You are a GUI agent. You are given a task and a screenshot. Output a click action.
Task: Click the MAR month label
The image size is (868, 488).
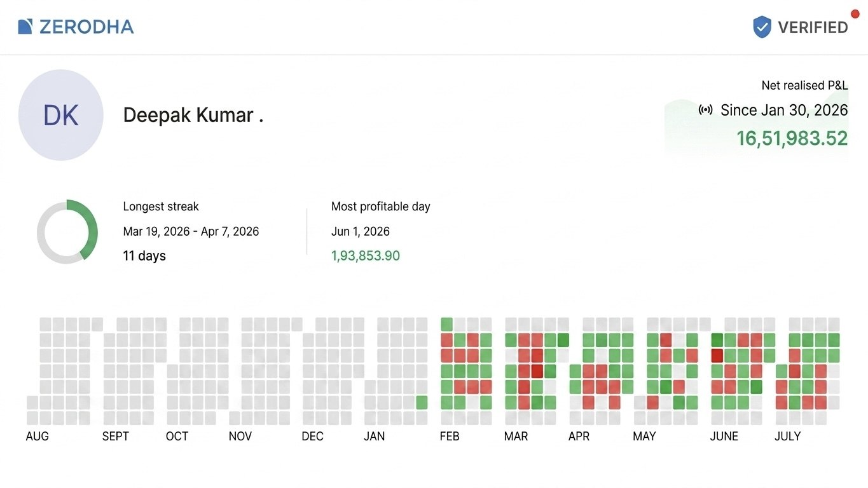coord(516,437)
